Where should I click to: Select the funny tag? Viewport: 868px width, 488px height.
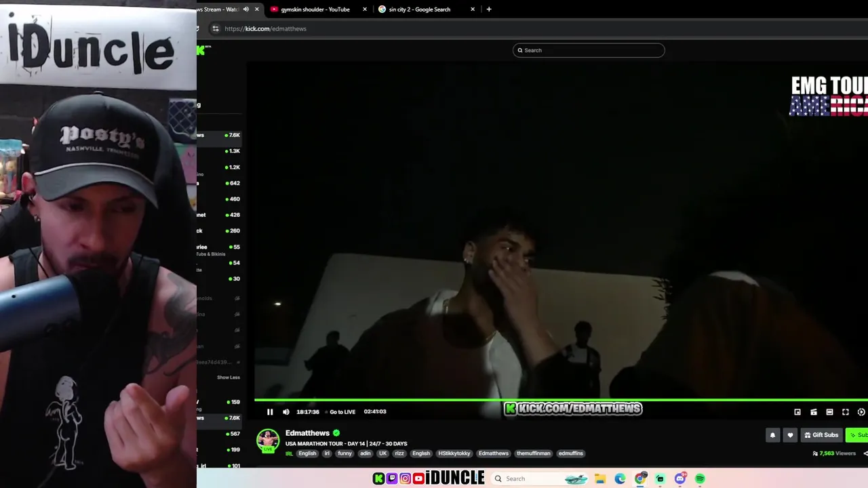(344, 453)
